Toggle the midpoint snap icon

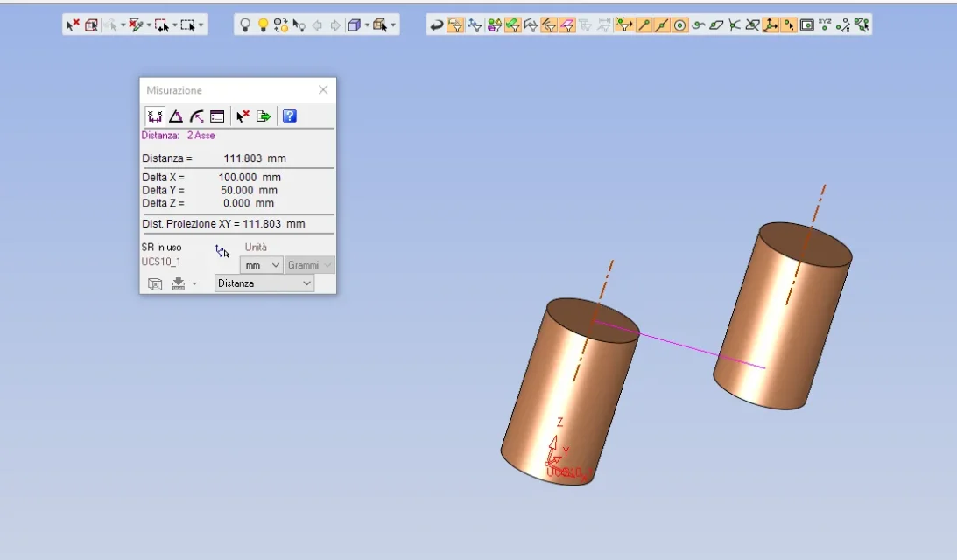tap(661, 25)
